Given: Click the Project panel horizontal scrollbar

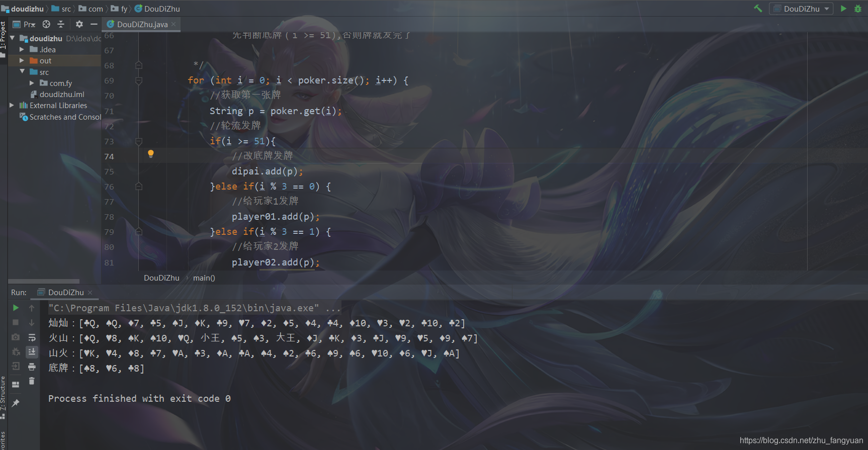Looking at the screenshot, I should [44, 281].
